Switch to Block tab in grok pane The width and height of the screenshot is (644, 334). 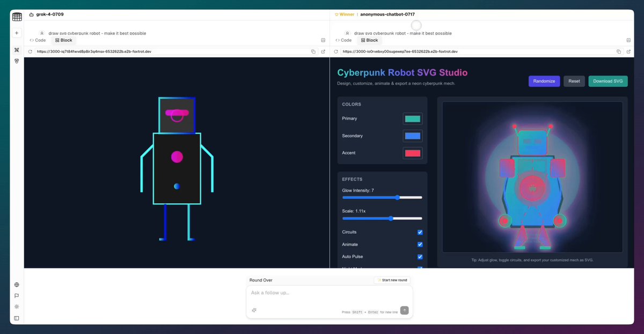click(63, 40)
